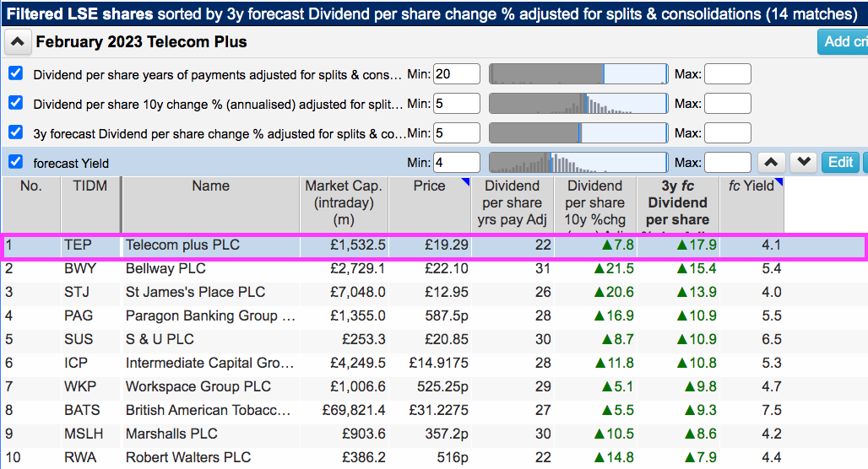Sort by the TIDM column header
The image size is (868, 469).
90,204
